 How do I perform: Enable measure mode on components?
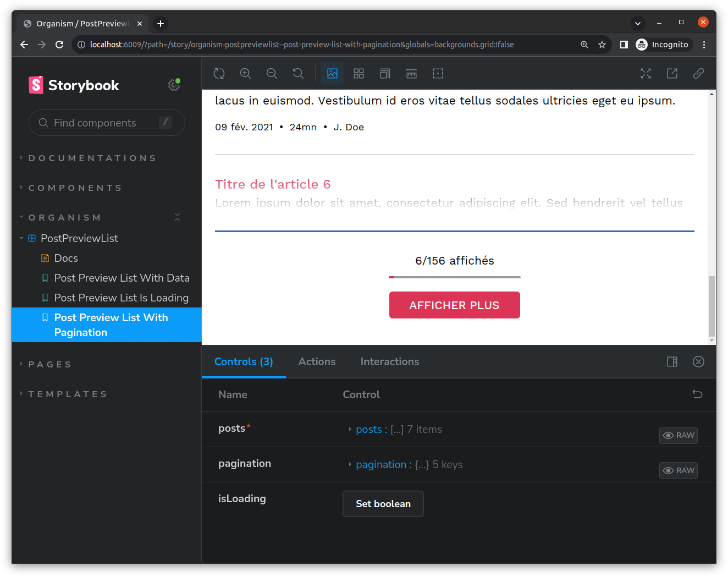coord(411,73)
